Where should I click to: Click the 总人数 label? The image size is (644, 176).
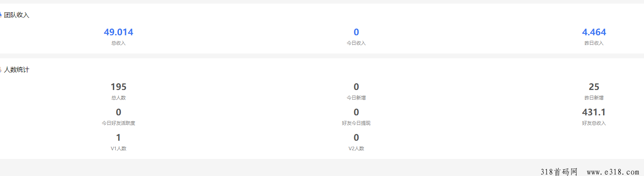point(118,98)
